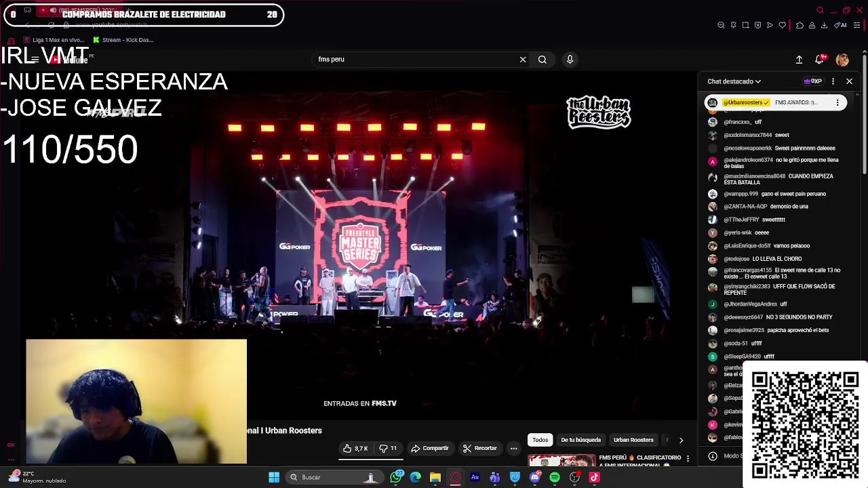This screenshot has height=488, width=868.
Task: Open WhatsApp from the taskbar
Action: click(x=396, y=477)
